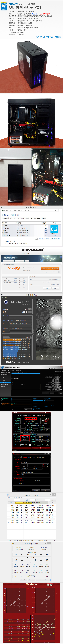Click Run button next to CPU in Cinebench

[x=30, y=312]
